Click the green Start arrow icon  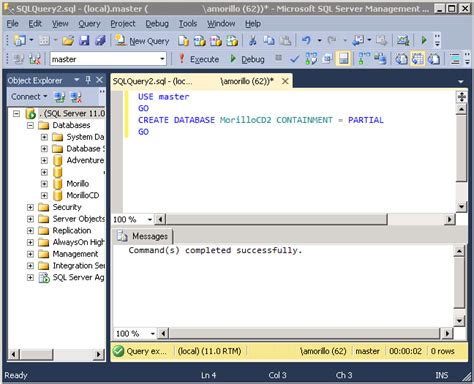click(x=424, y=41)
